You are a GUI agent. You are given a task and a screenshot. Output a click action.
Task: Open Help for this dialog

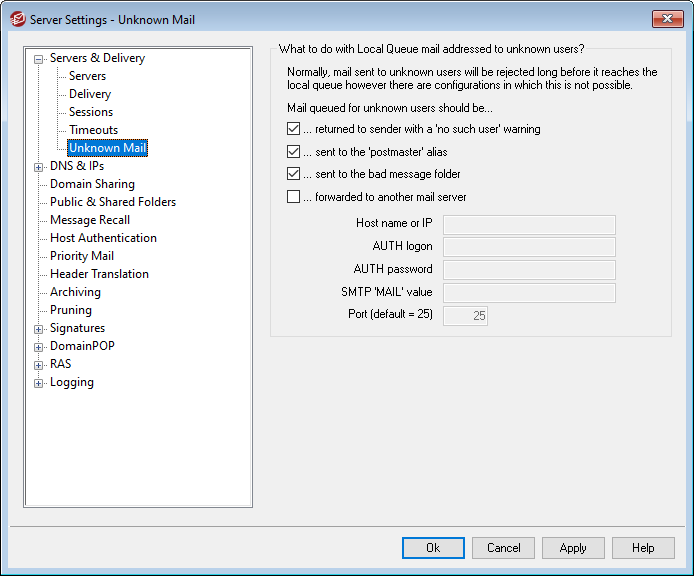click(643, 548)
